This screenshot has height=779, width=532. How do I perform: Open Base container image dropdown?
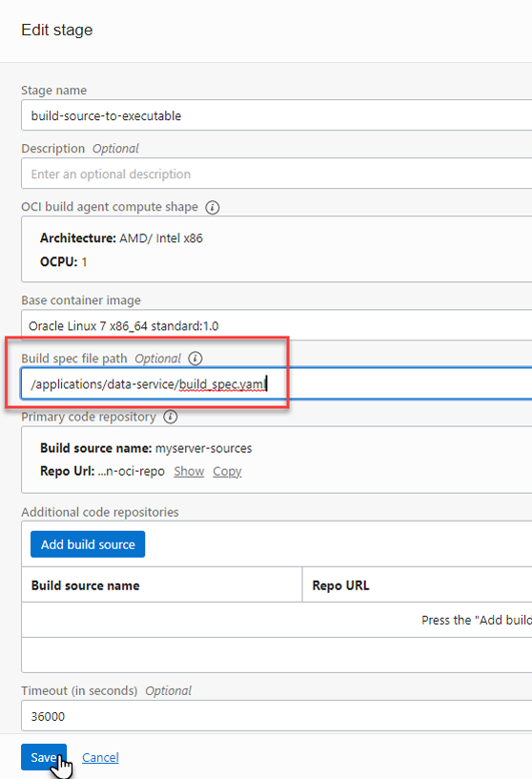click(276, 325)
